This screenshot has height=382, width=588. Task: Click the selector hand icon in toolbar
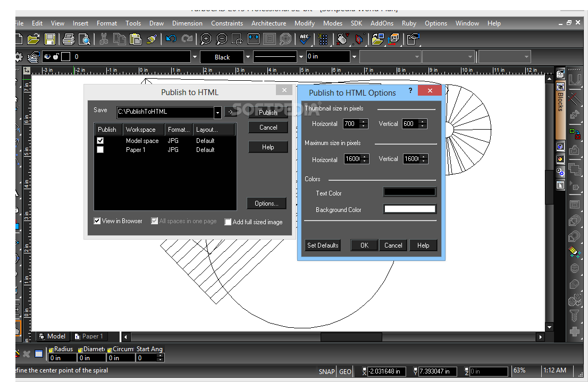413,39
